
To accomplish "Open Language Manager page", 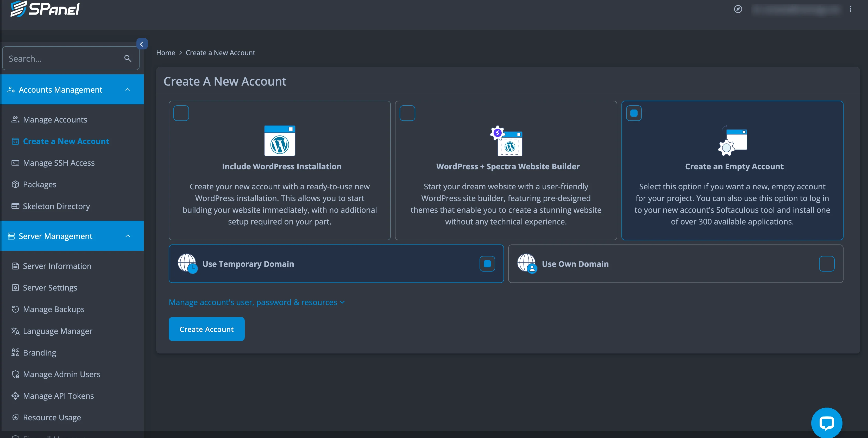I will click(x=57, y=331).
